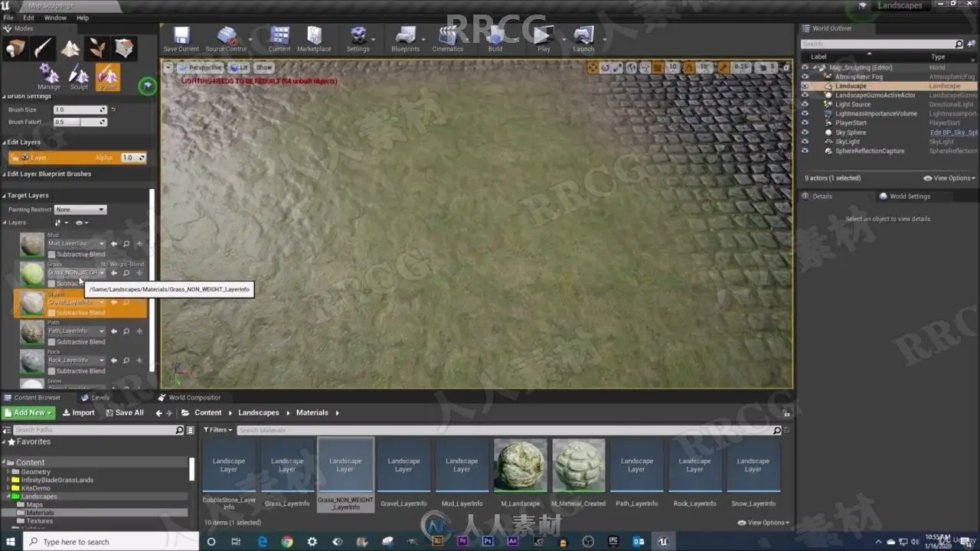Hide the Light Source actor
This screenshot has width=980, height=551.
coord(805,104)
